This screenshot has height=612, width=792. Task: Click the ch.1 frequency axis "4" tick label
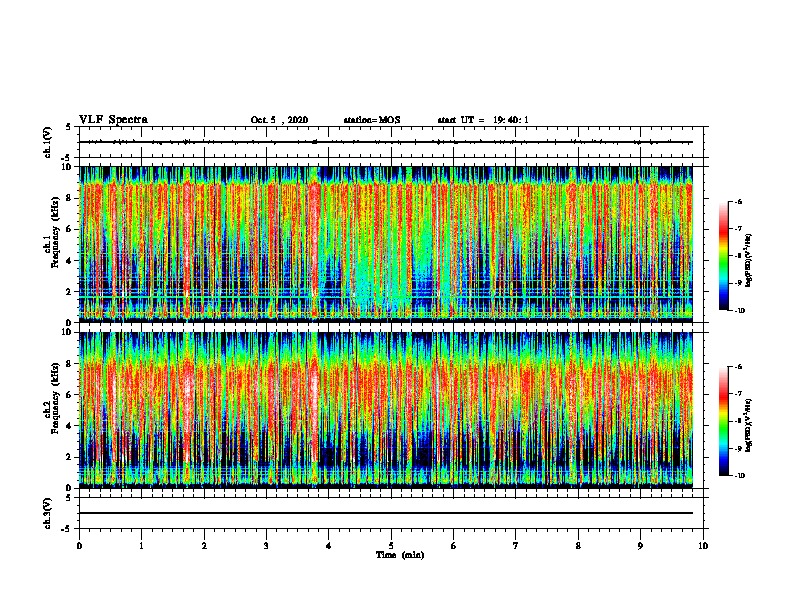coord(69,261)
